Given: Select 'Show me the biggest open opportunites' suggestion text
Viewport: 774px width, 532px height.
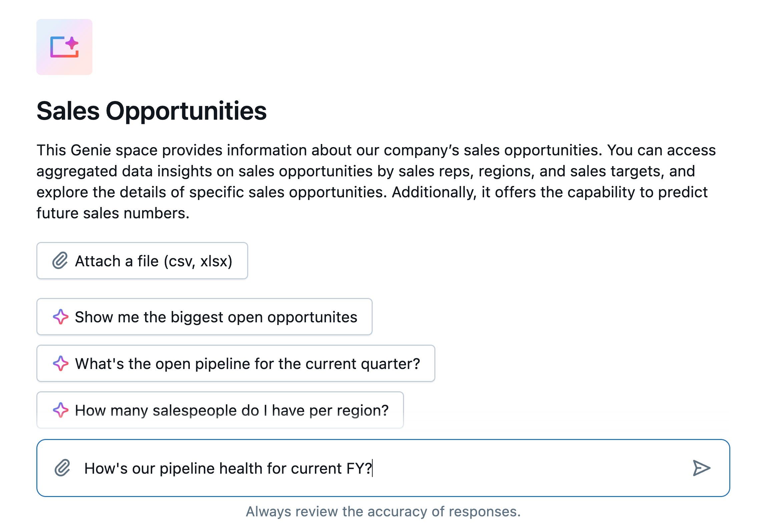Looking at the screenshot, I should pos(216,317).
